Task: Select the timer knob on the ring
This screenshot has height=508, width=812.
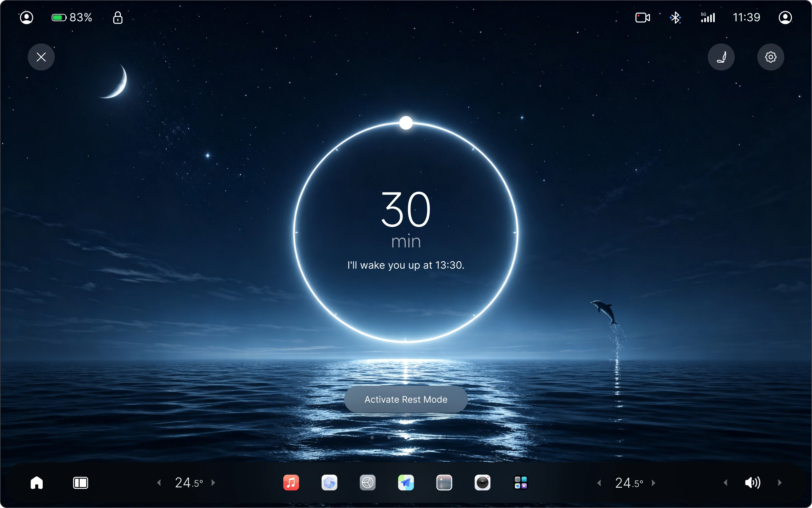Action: pos(406,123)
